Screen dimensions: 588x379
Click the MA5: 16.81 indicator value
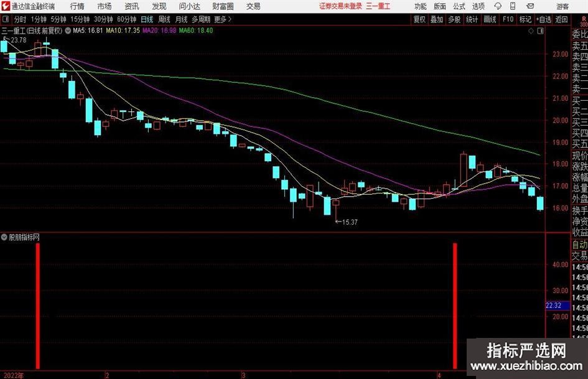pos(88,30)
